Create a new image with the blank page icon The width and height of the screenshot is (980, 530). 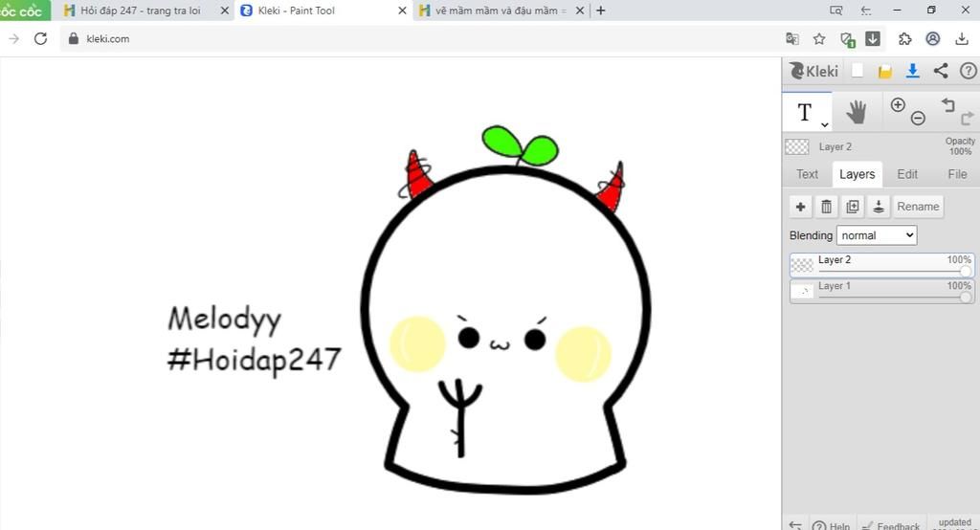pyautogui.click(x=857, y=71)
